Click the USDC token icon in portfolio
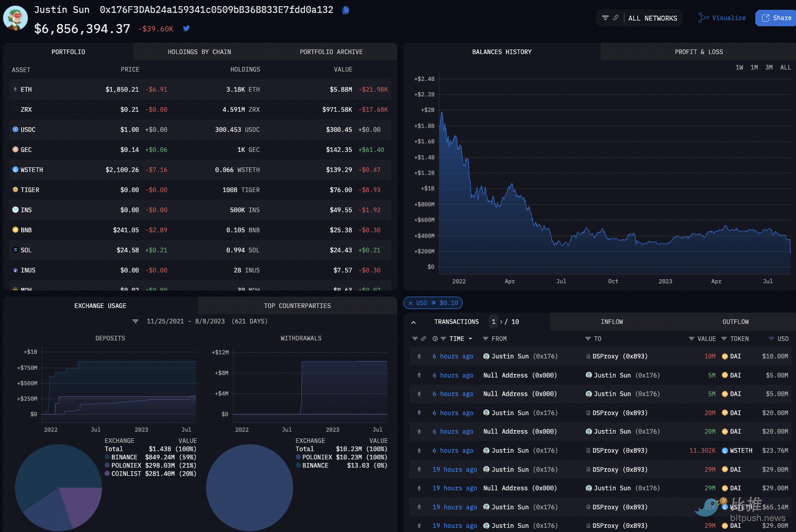Screen dimensions: 796x532 click(x=15, y=130)
